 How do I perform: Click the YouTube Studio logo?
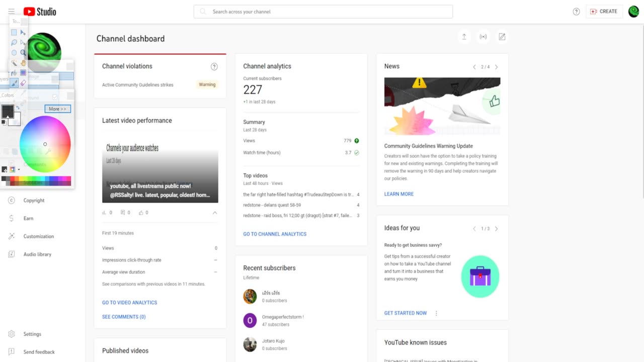tap(40, 12)
